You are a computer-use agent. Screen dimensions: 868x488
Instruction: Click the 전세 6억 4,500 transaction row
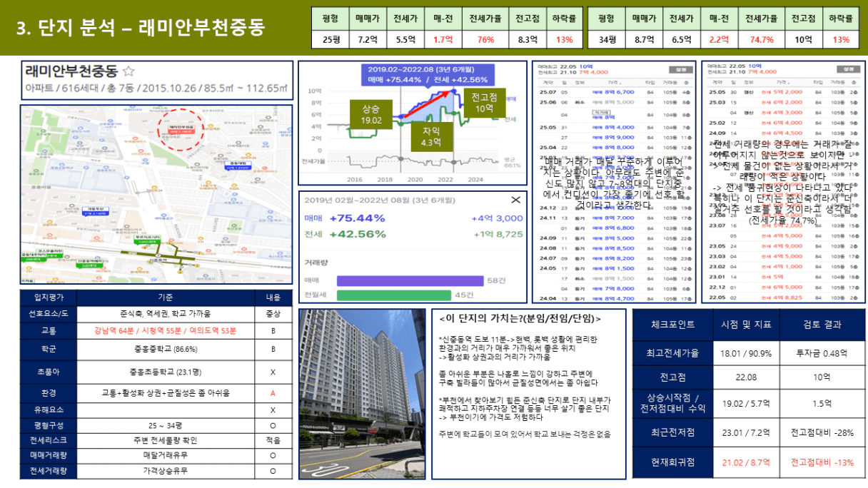click(x=784, y=133)
